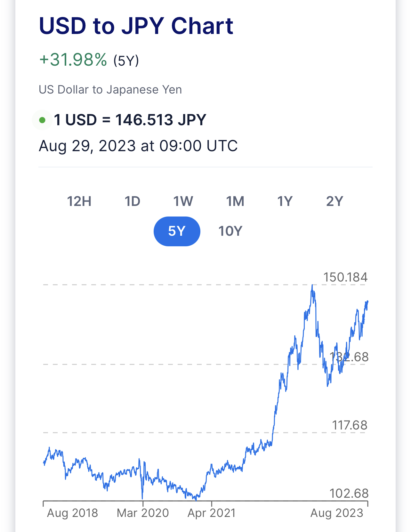Switch to the 1Y chart view
This screenshot has width=411, height=532.
point(285,201)
